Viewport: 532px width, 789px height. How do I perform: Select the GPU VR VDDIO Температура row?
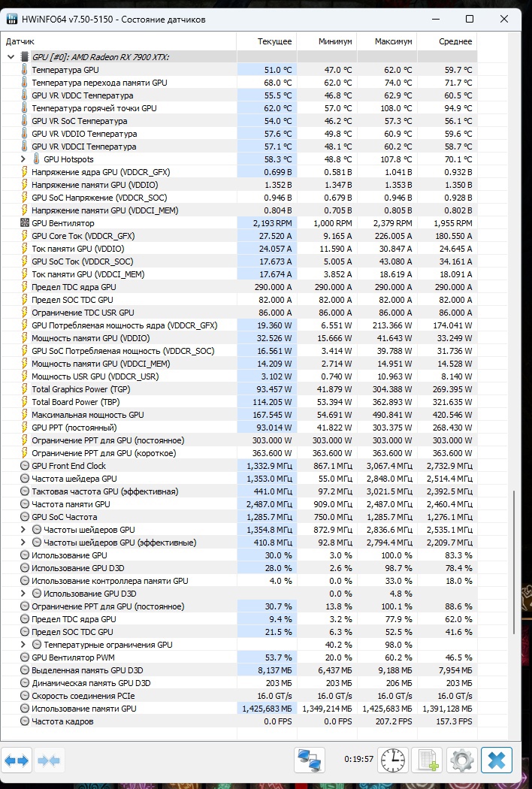pyautogui.click(x=239, y=133)
